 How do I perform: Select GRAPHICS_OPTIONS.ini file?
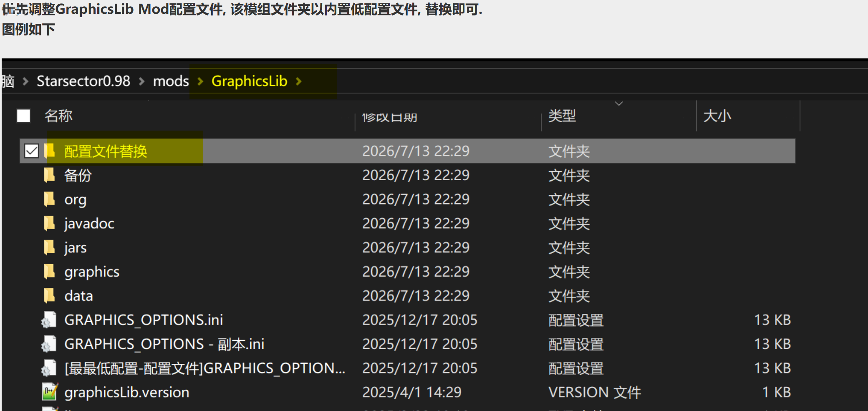tap(144, 320)
